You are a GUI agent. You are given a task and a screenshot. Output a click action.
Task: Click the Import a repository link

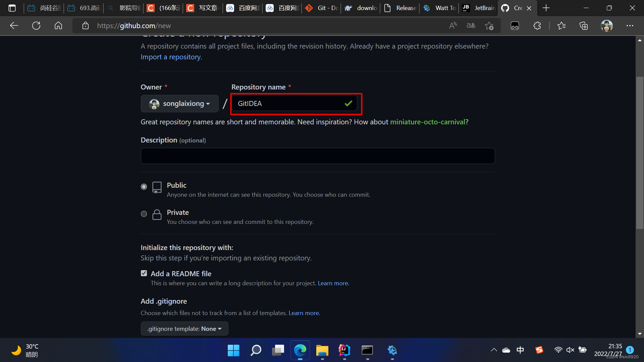[171, 57]
